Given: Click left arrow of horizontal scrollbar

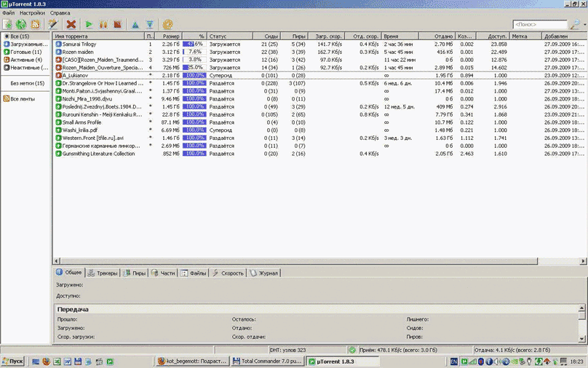Looking at the screenshot, I should coord(57,261).
